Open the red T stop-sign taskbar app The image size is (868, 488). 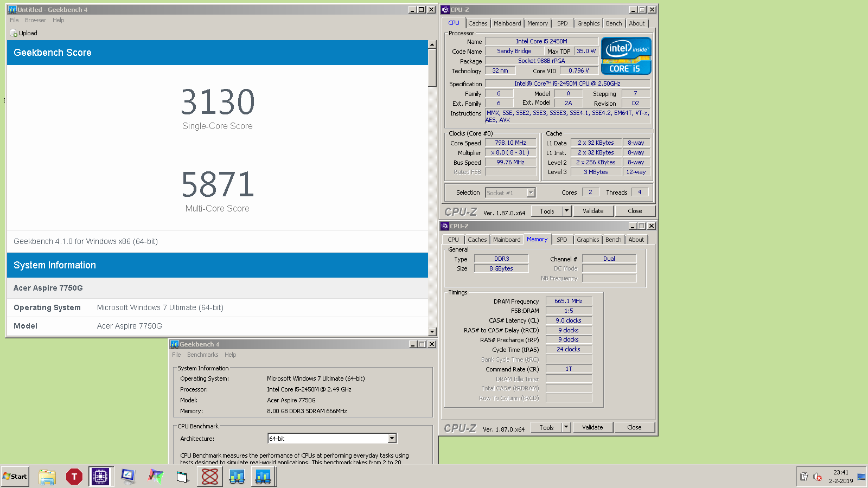point(74,477)
